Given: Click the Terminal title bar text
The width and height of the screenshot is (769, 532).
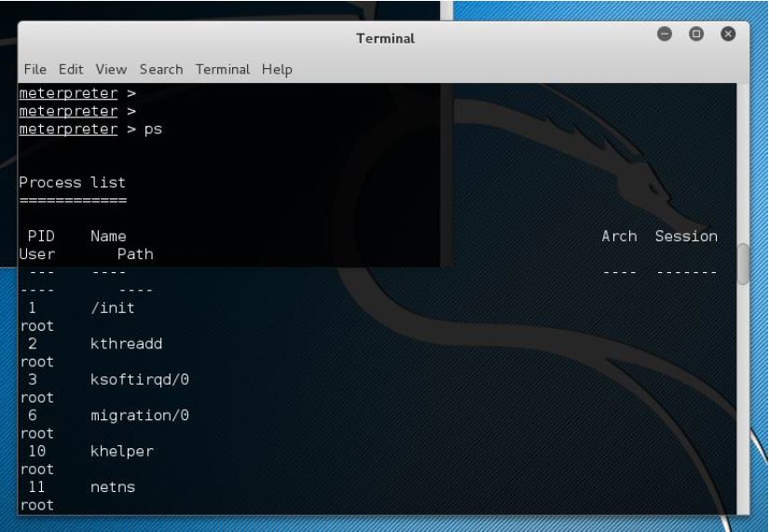Looking at the screenshot, I should click(x=385, y=38).
